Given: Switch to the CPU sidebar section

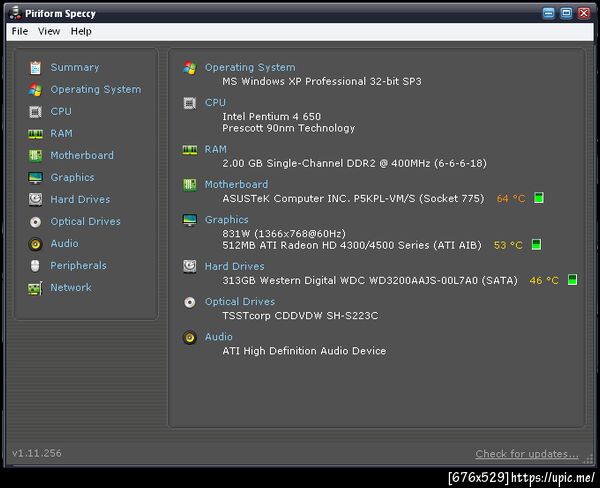Looking at the screenshot, I should pos(61,111).
